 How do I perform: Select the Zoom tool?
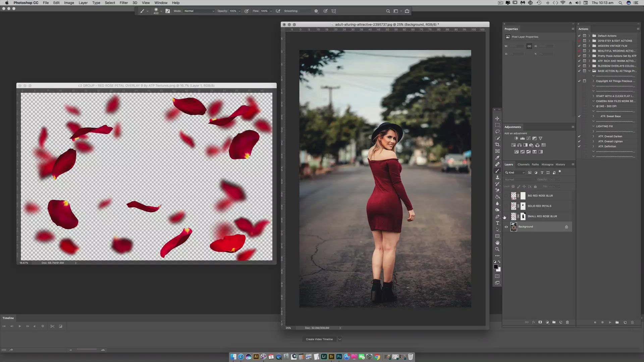[x=497, y=249]
